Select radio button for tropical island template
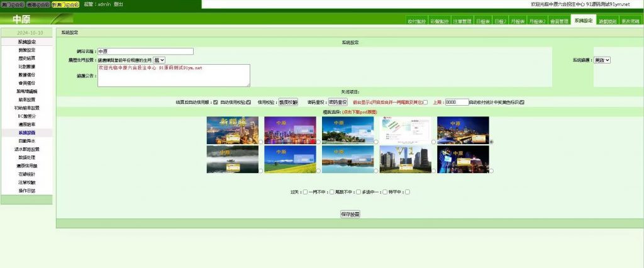 tap(376, 143)
